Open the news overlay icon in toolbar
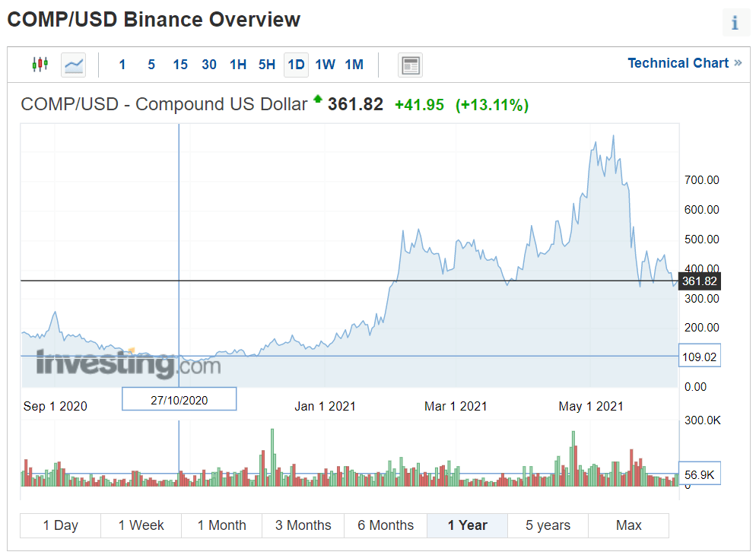The height and width of the screenshot is (555, 756). pyautogui.click(x=410, y=65)
